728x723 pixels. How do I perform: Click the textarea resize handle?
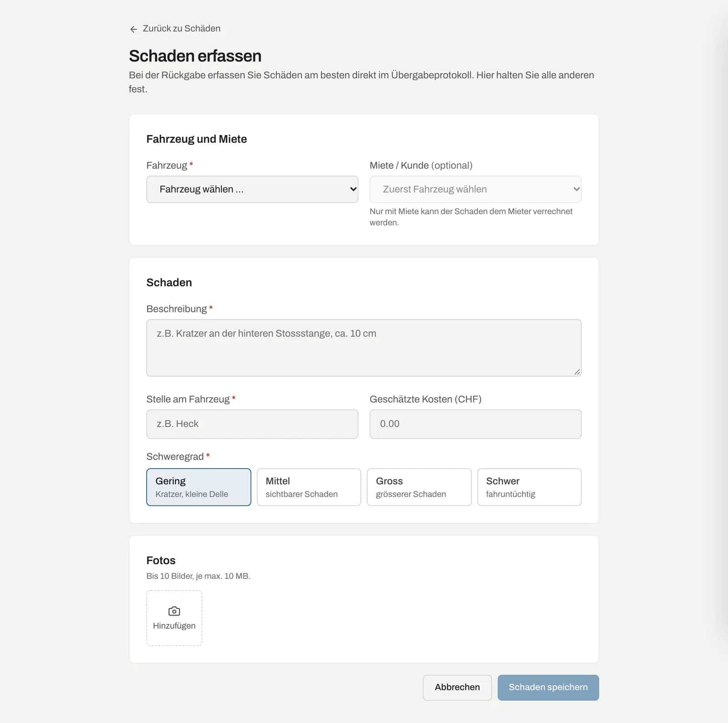[577, 372]
